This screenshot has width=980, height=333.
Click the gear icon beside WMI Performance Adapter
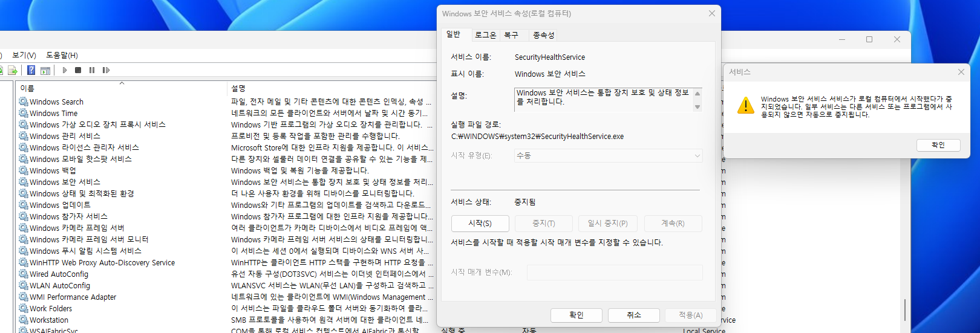click(x=24, y=297)
